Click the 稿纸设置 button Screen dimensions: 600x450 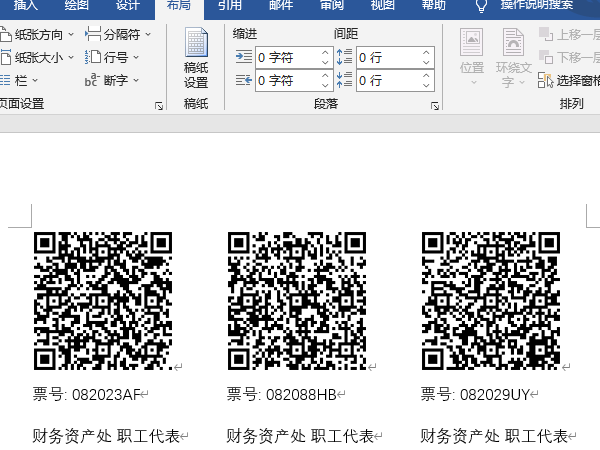pos(196,58)
